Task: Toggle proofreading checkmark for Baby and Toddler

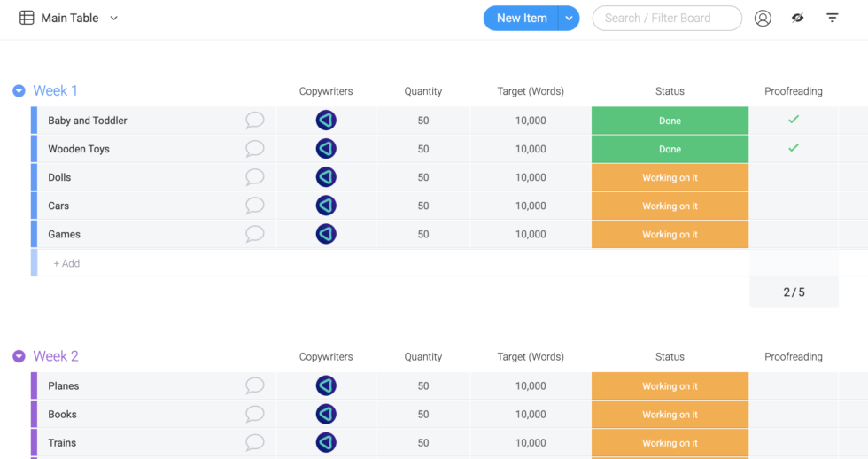Action: coord(794,120)
